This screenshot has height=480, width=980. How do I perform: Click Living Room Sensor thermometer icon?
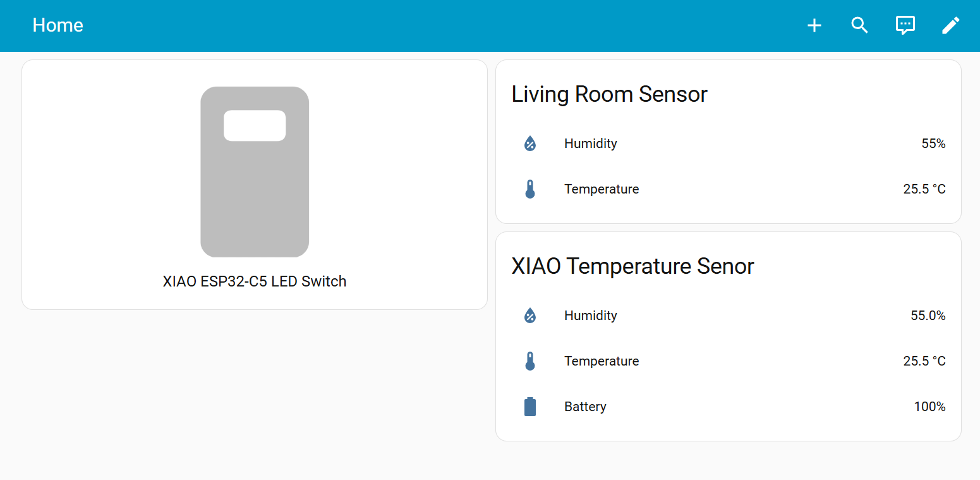click(x=530, y=189)
